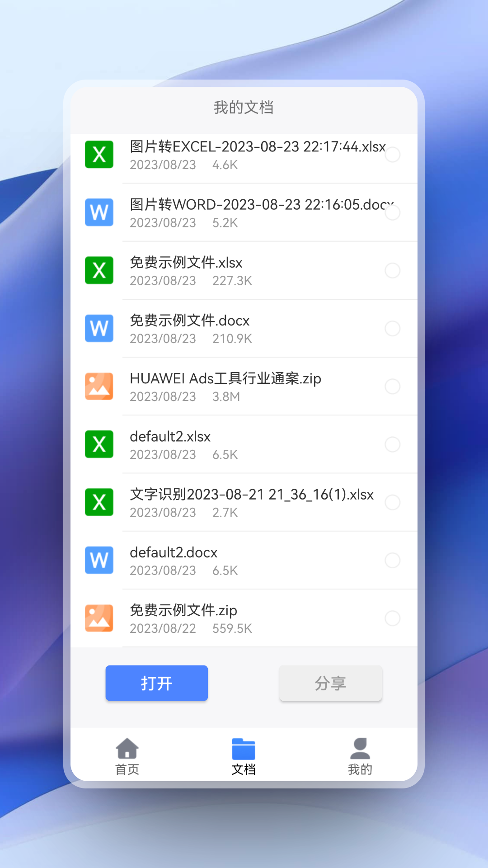The height and width of the screenshot is (868, 488).
Task: Select the radio button for default2.xlsx
Action: [x=392, y=444]
